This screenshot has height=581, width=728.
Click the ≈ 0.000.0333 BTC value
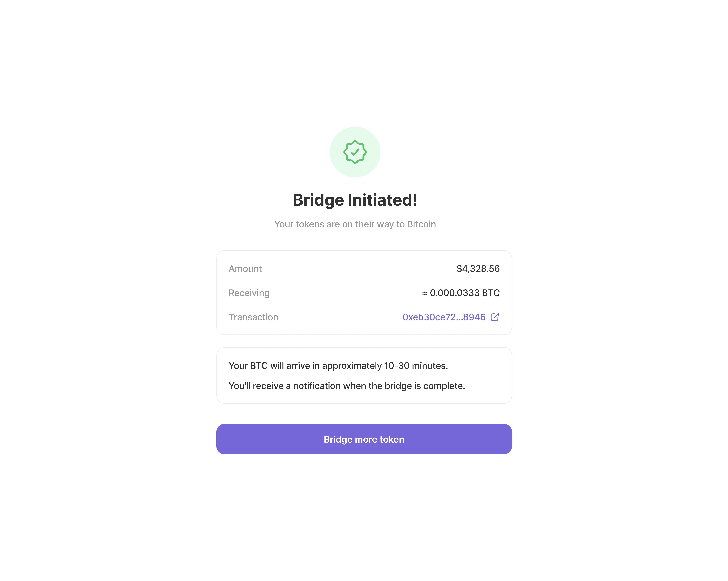pyautogui.click(x=461, y=293)
